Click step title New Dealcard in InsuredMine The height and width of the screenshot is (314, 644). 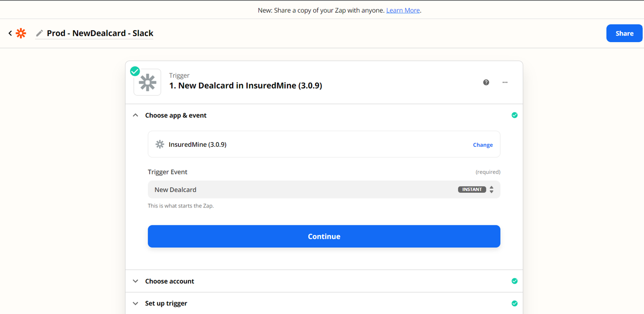[246, 86]
